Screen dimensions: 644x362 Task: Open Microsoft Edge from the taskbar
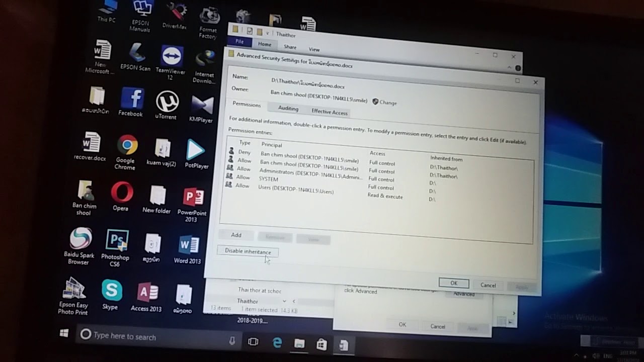coord(277,343)
